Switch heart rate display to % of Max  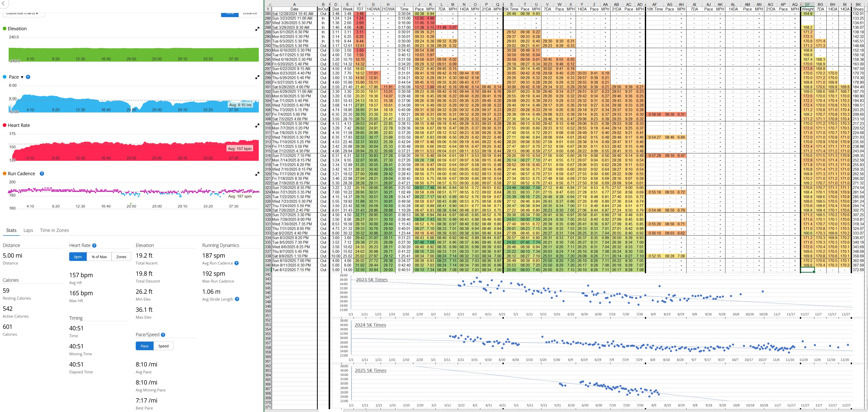(x=99, y=257)
